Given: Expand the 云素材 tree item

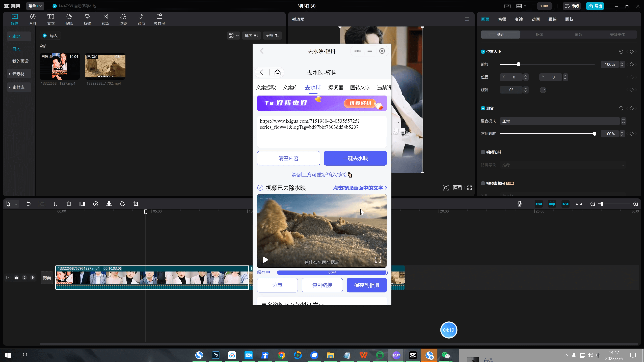Looking at the screenshot, I should tap(19, 74).
